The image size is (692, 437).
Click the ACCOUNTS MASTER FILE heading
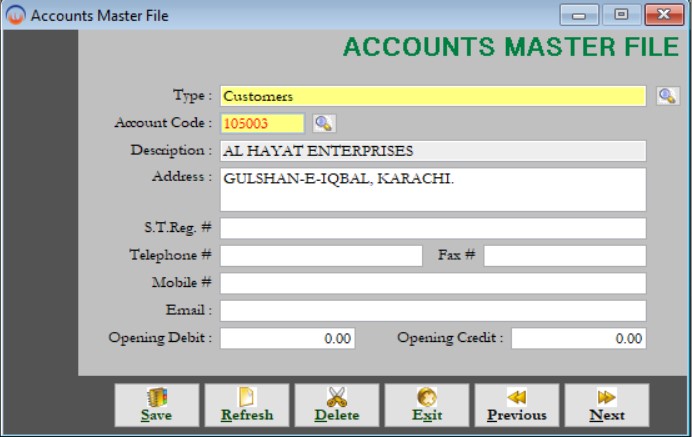coord(511,47)
